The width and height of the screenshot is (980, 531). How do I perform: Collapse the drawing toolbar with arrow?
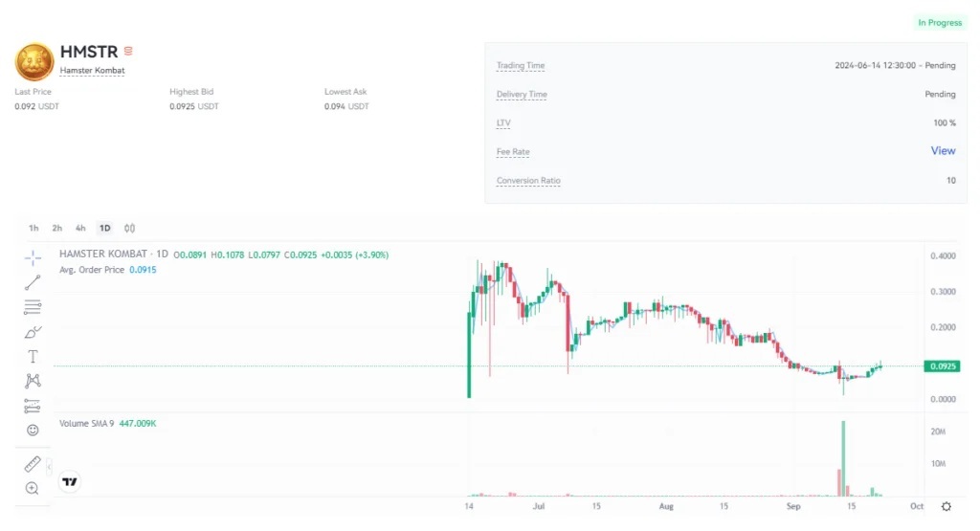[49, 467]
